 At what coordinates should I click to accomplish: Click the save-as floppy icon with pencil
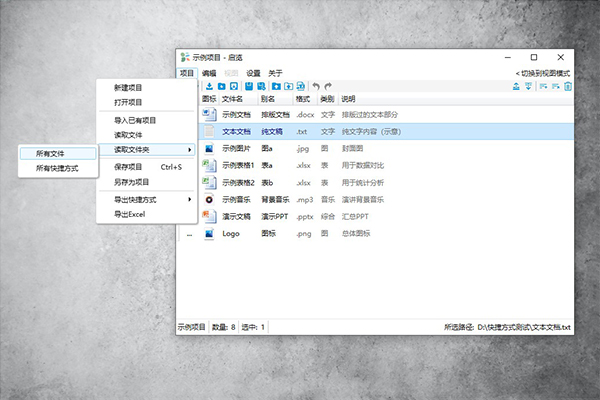click(x=261, y=86)
